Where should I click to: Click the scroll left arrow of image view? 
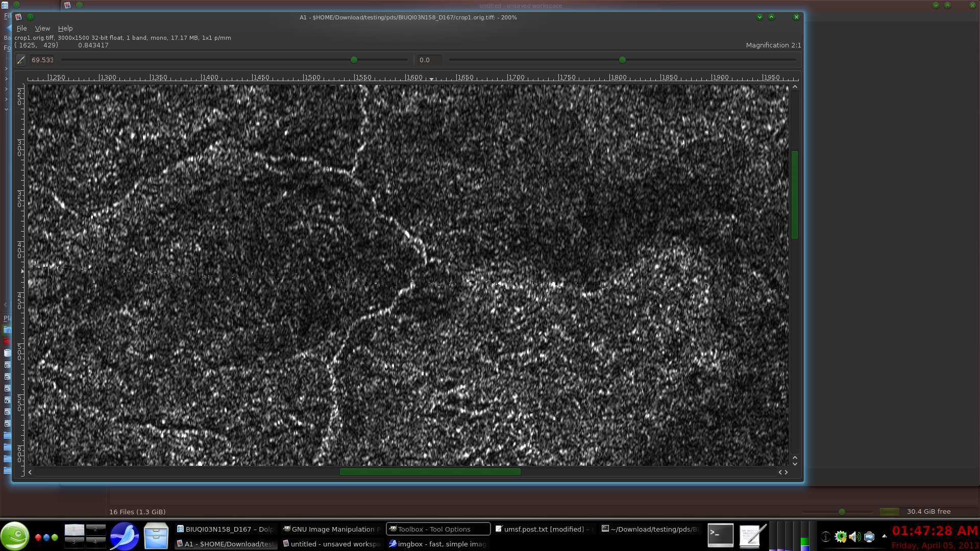[30, 472]
